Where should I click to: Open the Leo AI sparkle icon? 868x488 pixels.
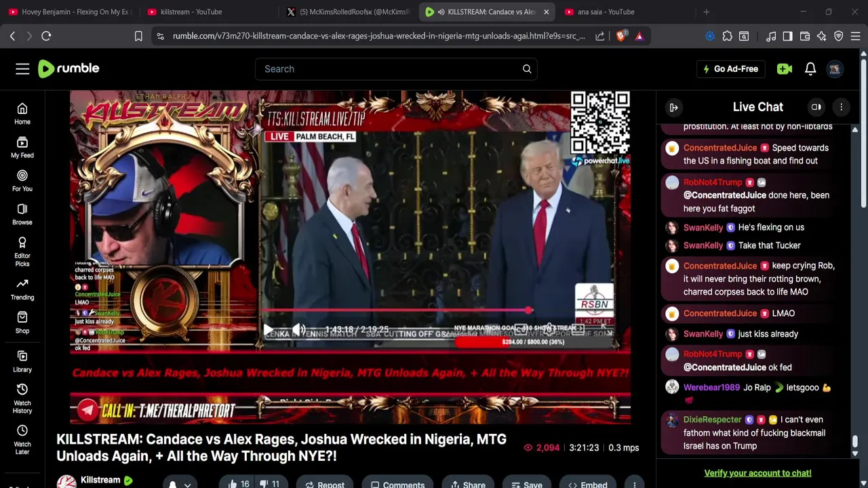click(822, 36)
